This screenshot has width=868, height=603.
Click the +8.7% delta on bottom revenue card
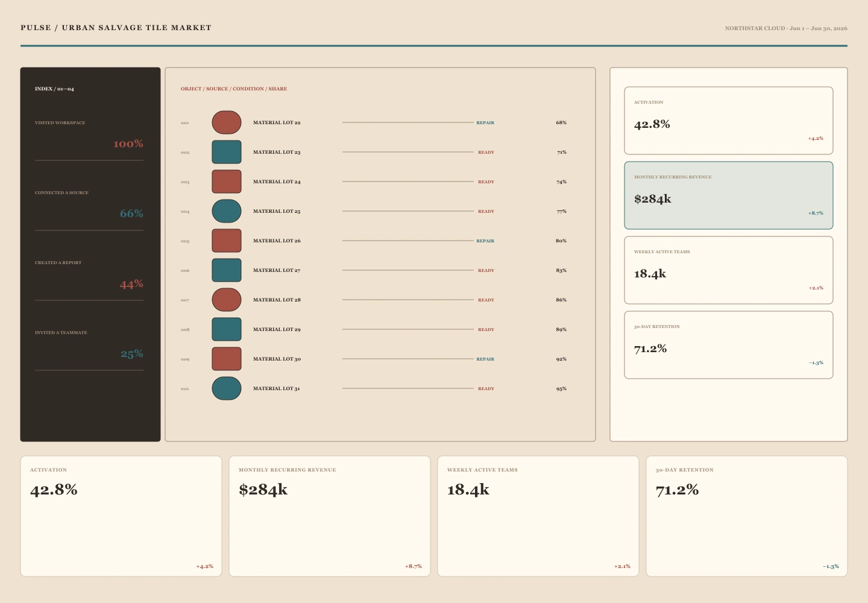click(x=414, y=566)
